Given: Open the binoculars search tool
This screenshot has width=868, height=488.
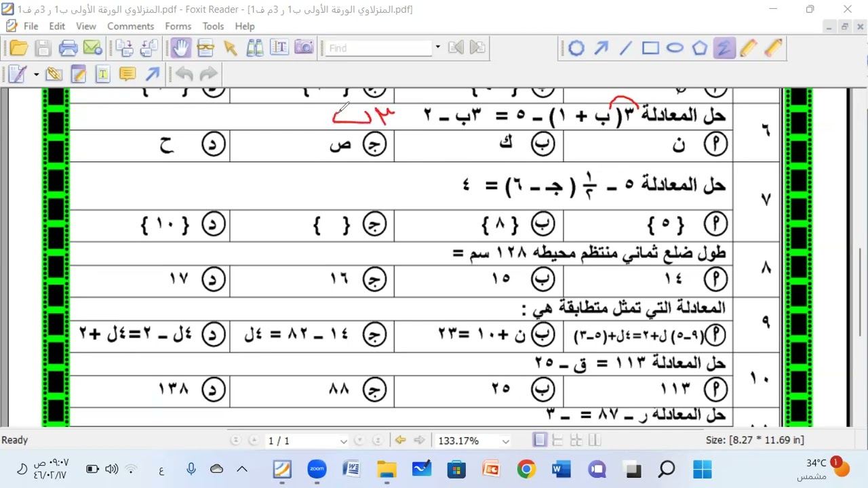Looking at the screenshot, I should coord(254,48).
